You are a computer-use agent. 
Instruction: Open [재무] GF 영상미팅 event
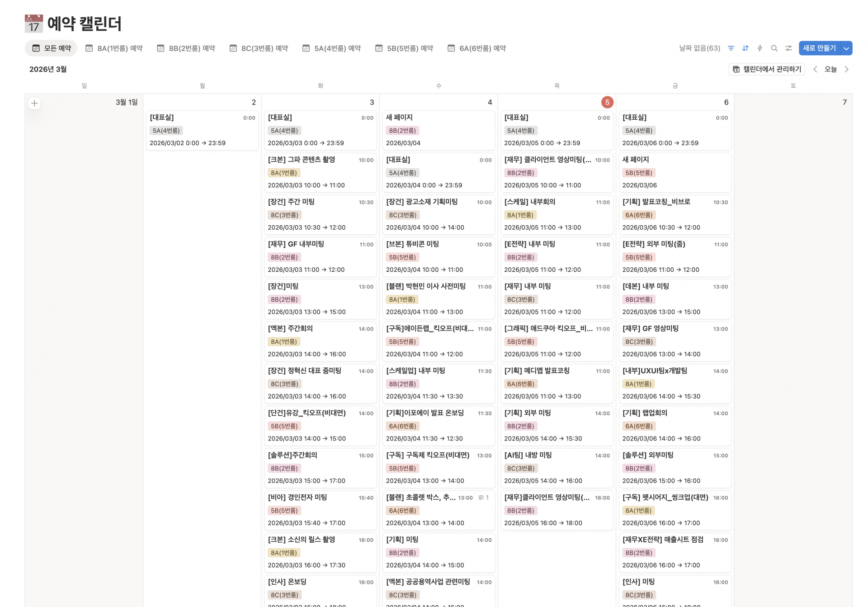[675, 341]
